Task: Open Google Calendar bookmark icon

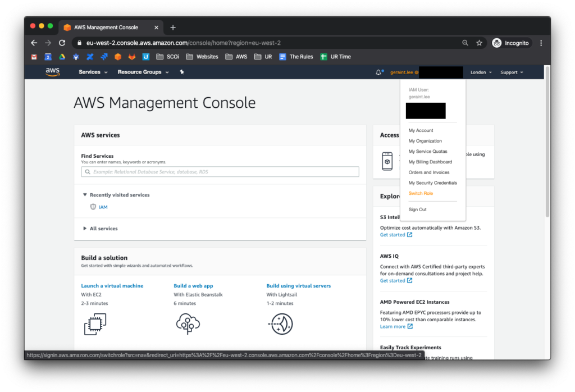Action: click(x=48, y=57)
